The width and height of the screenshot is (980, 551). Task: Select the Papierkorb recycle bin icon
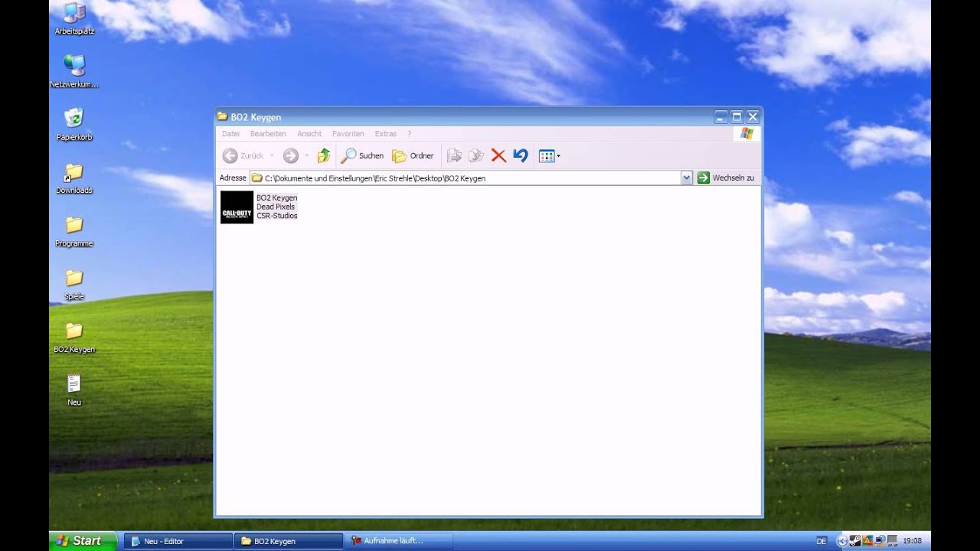[74, 124]
